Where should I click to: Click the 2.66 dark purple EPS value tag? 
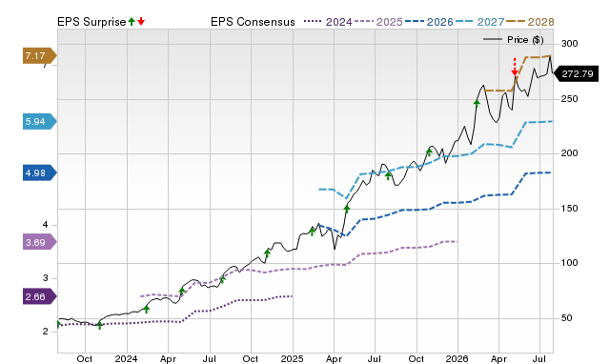39,296
